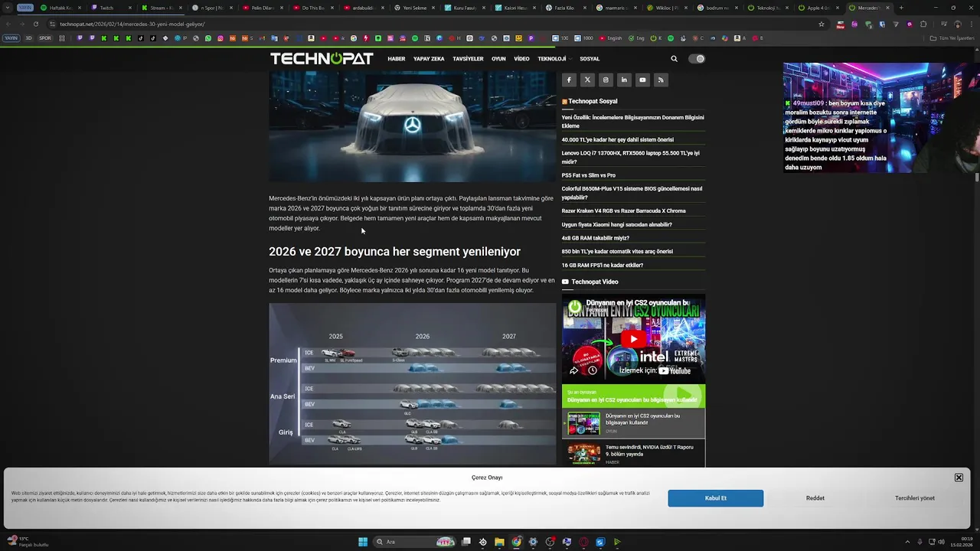The height and width of the screenshot is (551, 980).
Task: Show hidden system tray icons chevron
Action: (907, 542)
